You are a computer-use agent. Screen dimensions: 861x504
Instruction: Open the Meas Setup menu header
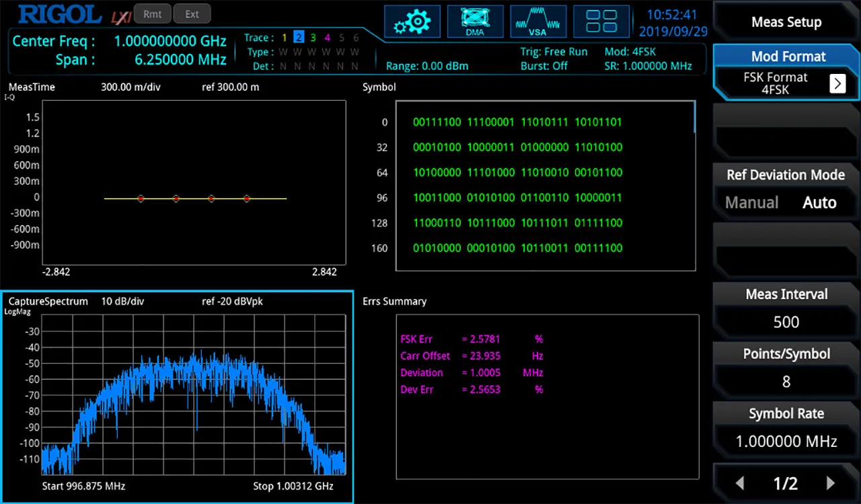786,22
